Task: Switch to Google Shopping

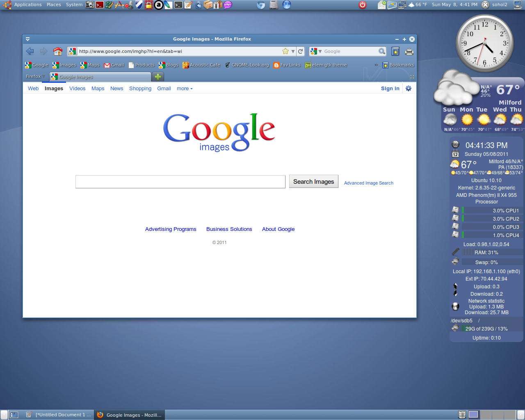Action: (x=140, y=89)
